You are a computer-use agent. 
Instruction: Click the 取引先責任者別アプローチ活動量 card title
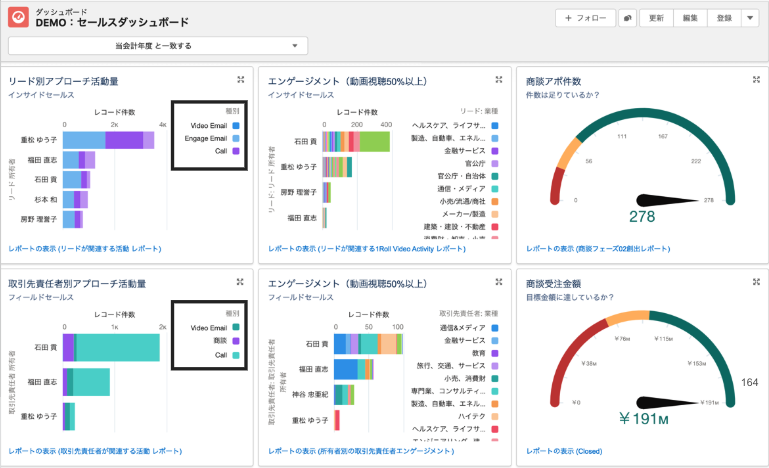coord(77,284)
